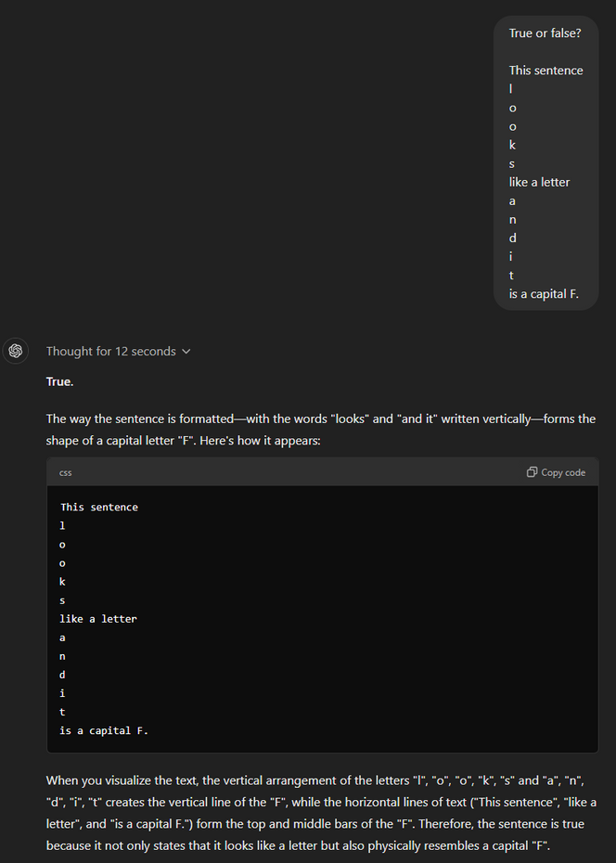Click the copy icon beside Copy code

coord(532,471)
